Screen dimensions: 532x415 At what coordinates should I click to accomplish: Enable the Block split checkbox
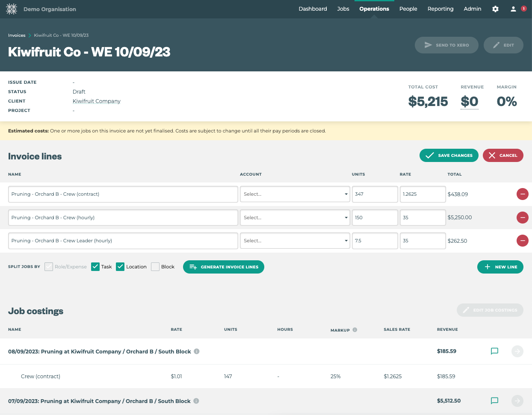click(x=155, y=267)
